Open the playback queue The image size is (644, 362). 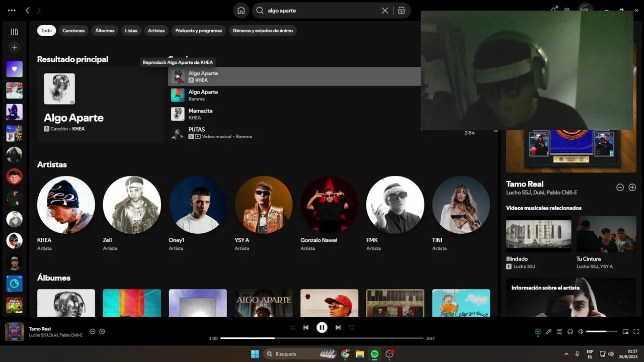(x=559, y=331)
